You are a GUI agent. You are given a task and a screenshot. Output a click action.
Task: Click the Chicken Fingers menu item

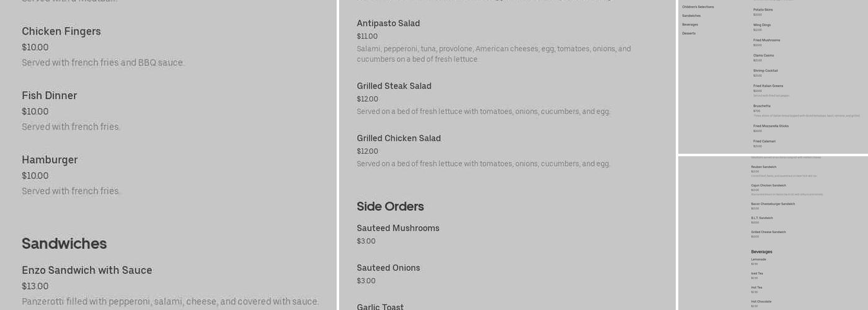coord(61,32)
